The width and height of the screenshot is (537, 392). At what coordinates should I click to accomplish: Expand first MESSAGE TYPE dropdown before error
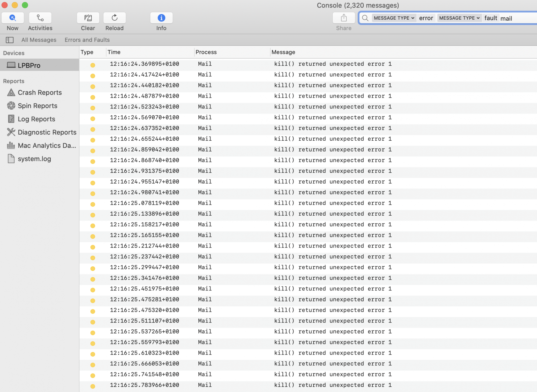pyautogui.click(x=394, y=18)
